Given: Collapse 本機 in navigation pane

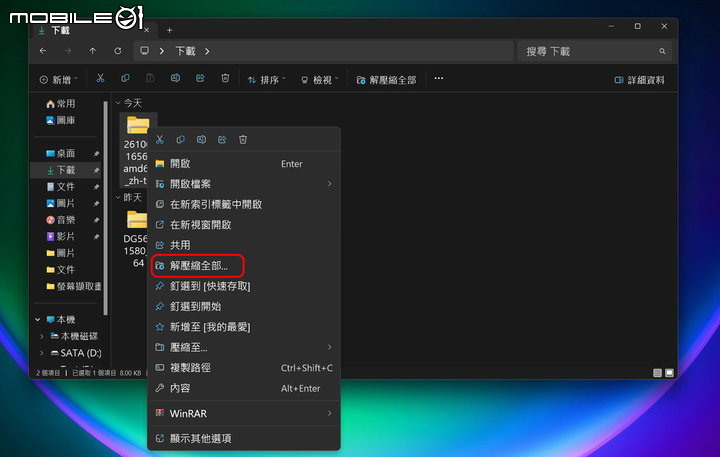Looking at the screenshot, I should (38, 319).
